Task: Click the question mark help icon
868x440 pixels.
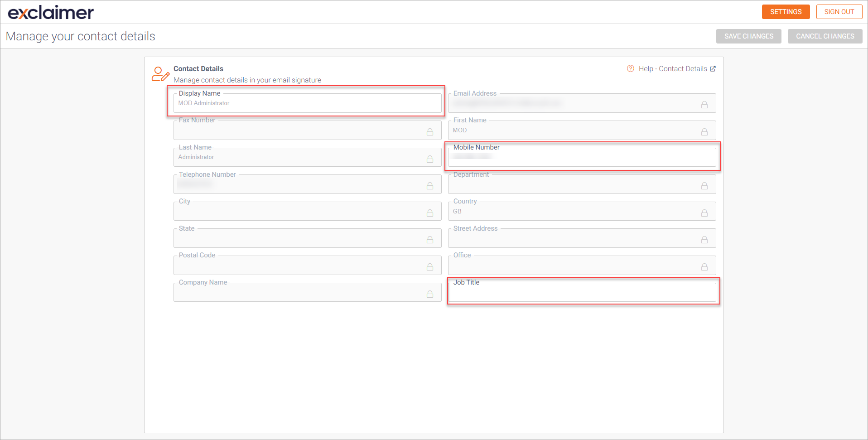Action: [x=630, y=68]
